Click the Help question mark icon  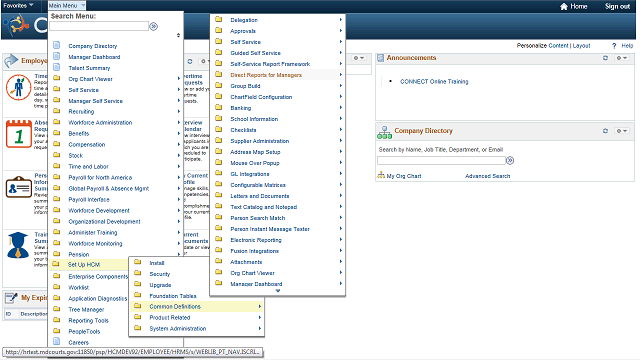point(614,46)
